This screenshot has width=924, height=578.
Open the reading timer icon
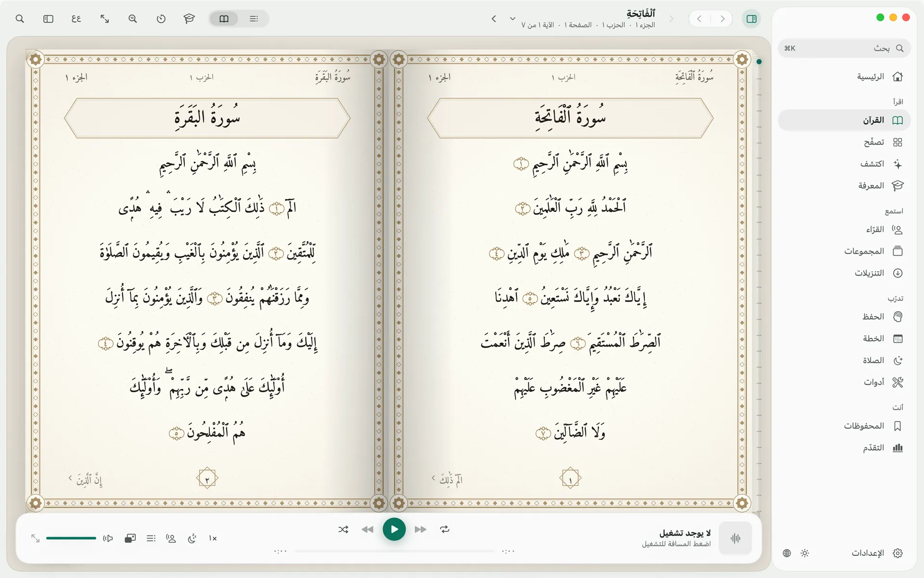[161, 19]
